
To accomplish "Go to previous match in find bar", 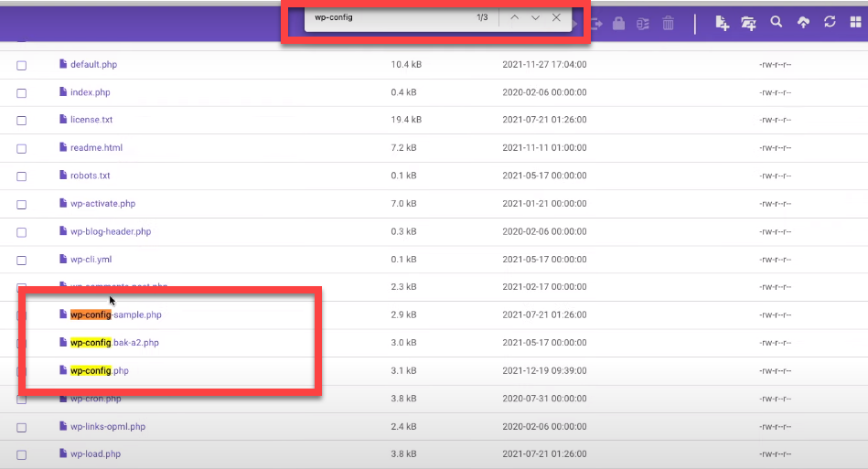I will (514, 17).
